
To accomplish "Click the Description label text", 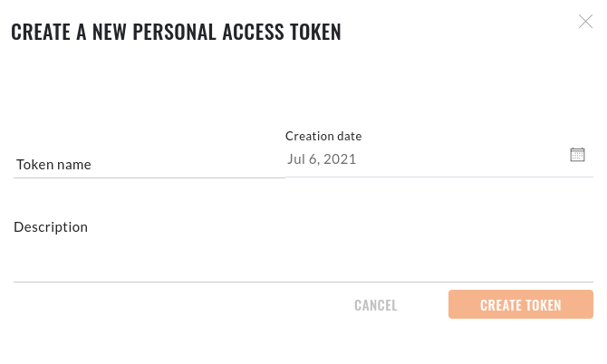I will pos(51,227).
